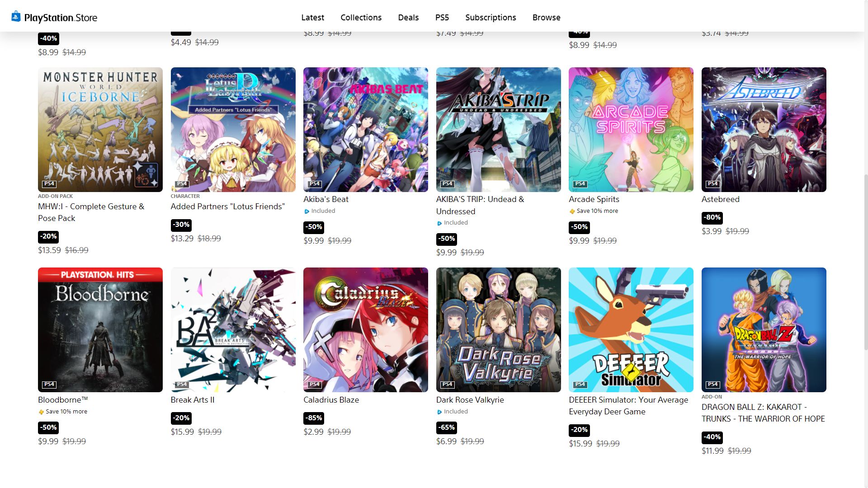Open the Monster Hunter World Iceborne cover
The height and width of the screenshot is (488, 868).
pos(100,130)
